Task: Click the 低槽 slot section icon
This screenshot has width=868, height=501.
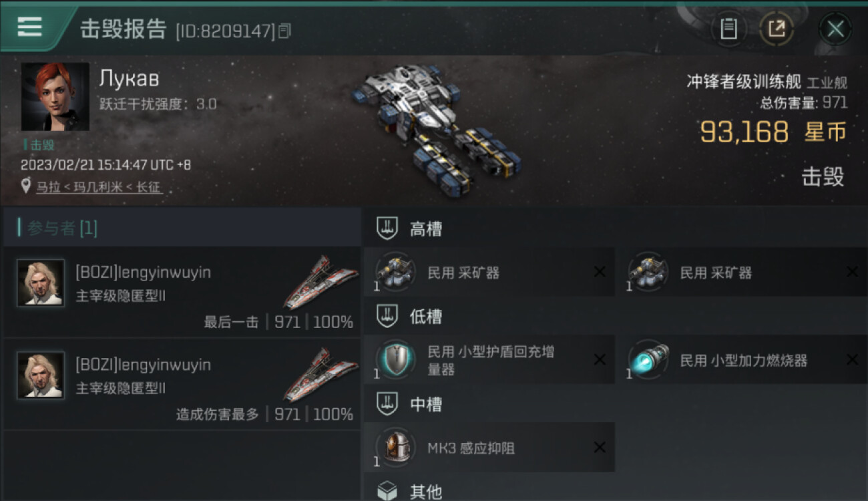Action: coord(387,316)
